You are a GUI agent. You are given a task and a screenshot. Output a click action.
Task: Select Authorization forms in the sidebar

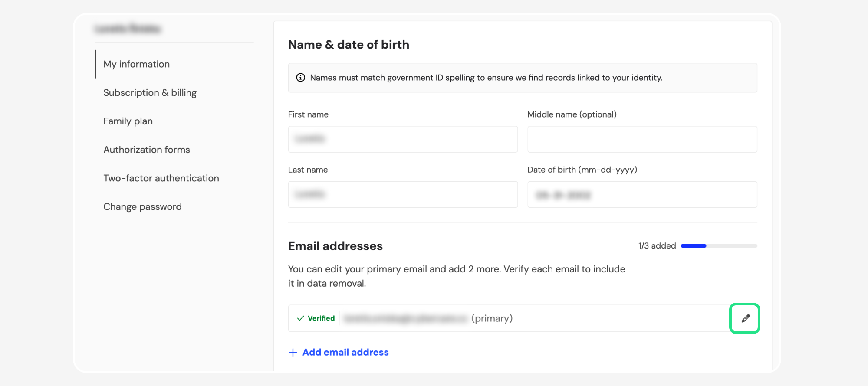(x=147, y=150)
